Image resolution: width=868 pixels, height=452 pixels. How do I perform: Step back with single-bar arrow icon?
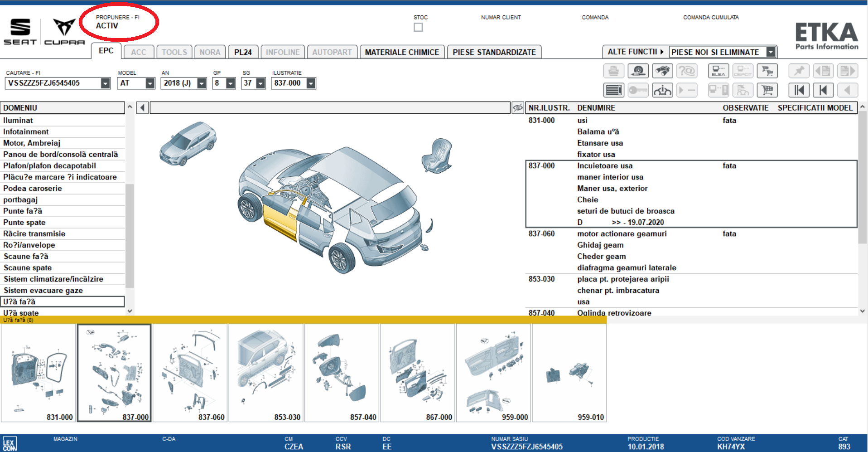823,90
